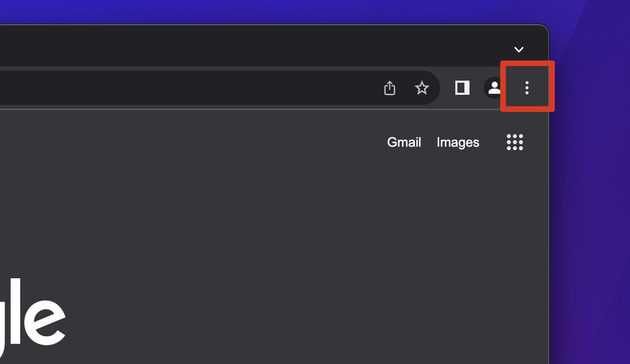This screenshot has width=630, height=364.
Task: Click the purple desktop wallpaper beside the window
Action: click(591, 227)
